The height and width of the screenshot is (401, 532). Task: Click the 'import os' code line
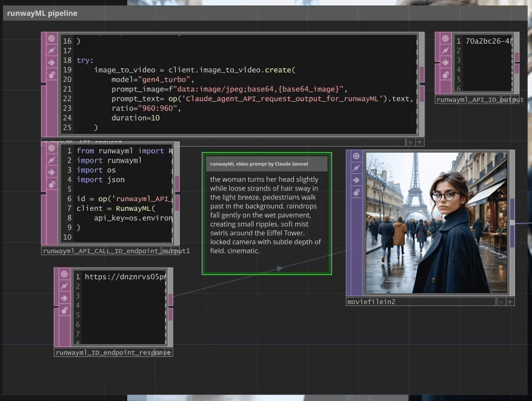(x=96, y=170)
